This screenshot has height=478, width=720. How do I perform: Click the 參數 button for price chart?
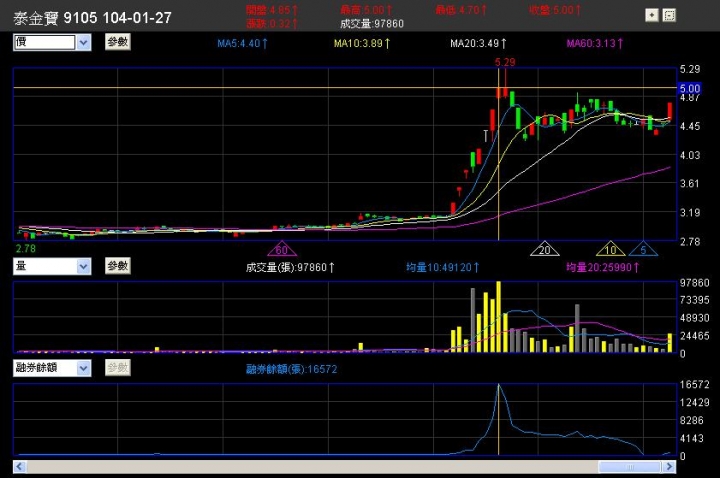click(118, 42)
